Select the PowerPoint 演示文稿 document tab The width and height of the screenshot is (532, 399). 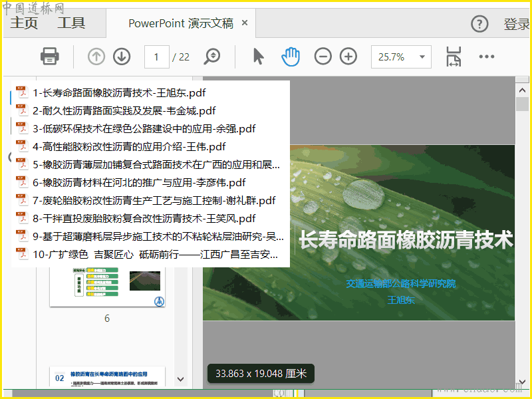click(x=181, y=23)
